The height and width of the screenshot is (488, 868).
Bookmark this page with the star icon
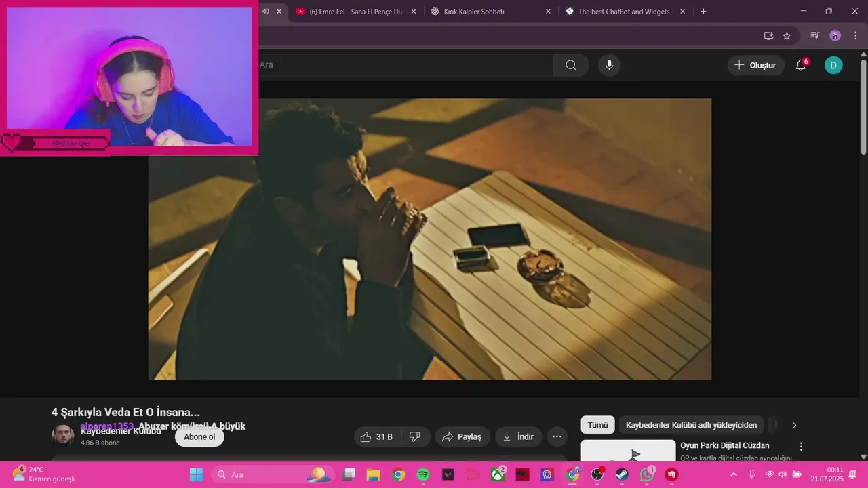tap(787, 36)
